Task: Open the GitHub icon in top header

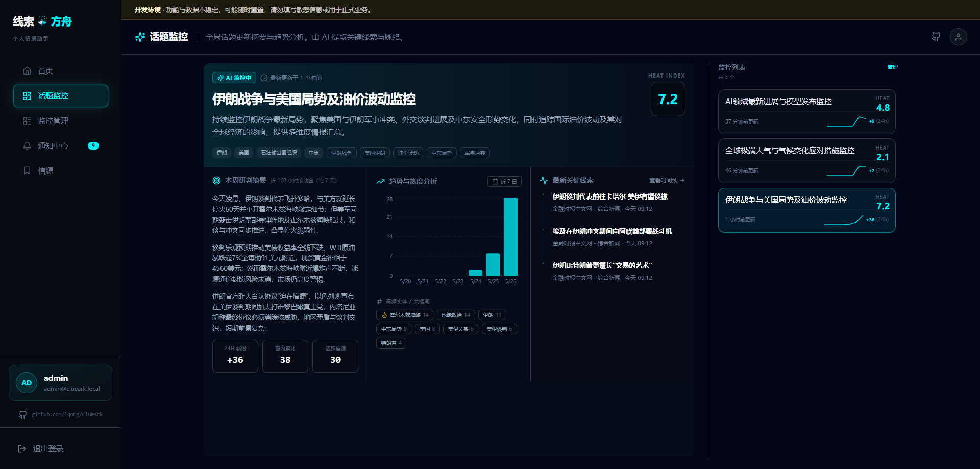Action: 936,37
